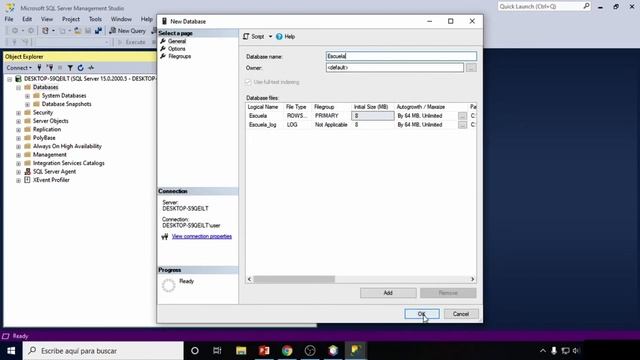Click the disconnect icon in Object Explorer
The image size is (640, 360).
pyautogui.click(x=50, y=68)
